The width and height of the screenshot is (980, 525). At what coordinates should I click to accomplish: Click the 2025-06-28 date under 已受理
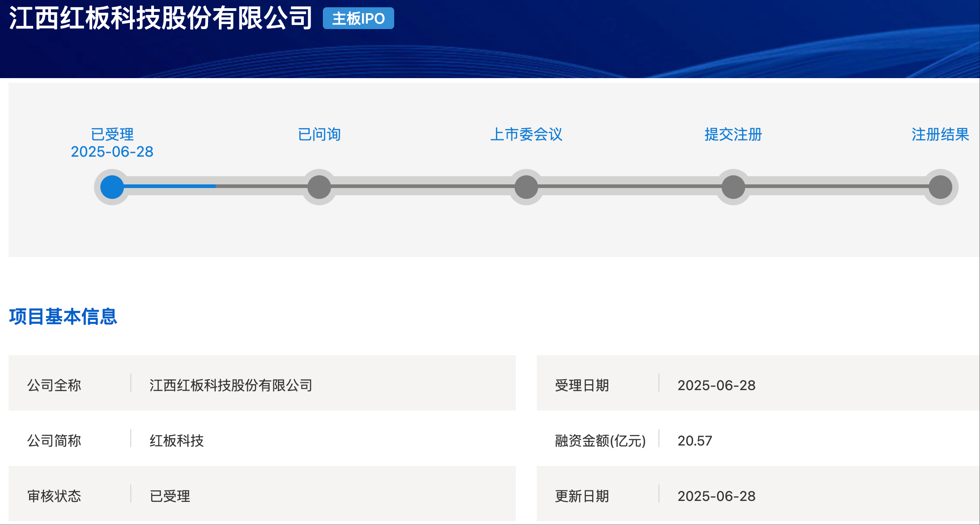112,152
